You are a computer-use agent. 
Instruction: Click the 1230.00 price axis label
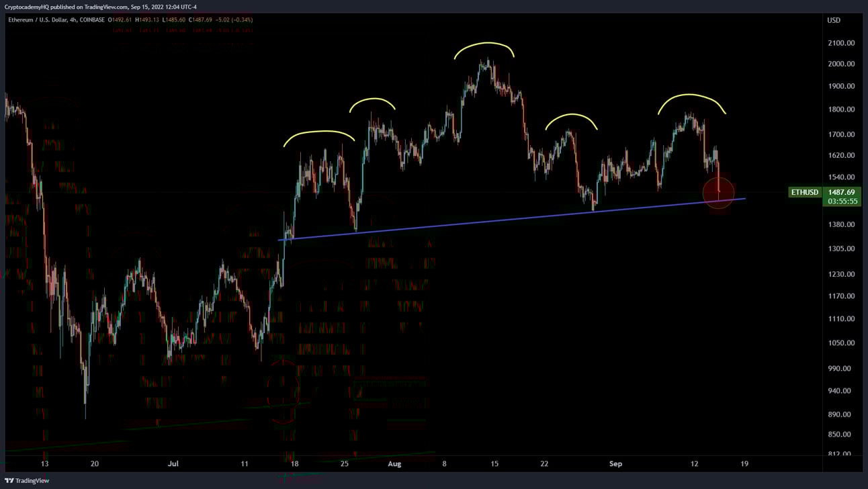[x=841, y=274]
